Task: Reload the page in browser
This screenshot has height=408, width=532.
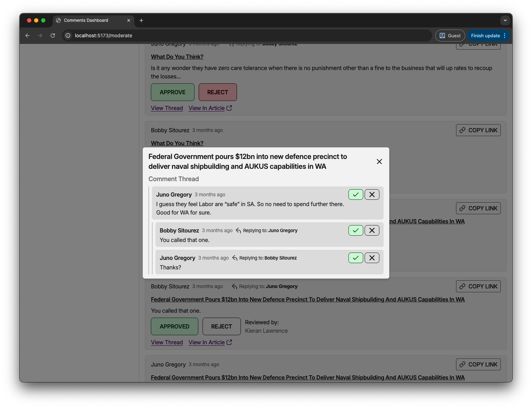Action: (53, 36)
